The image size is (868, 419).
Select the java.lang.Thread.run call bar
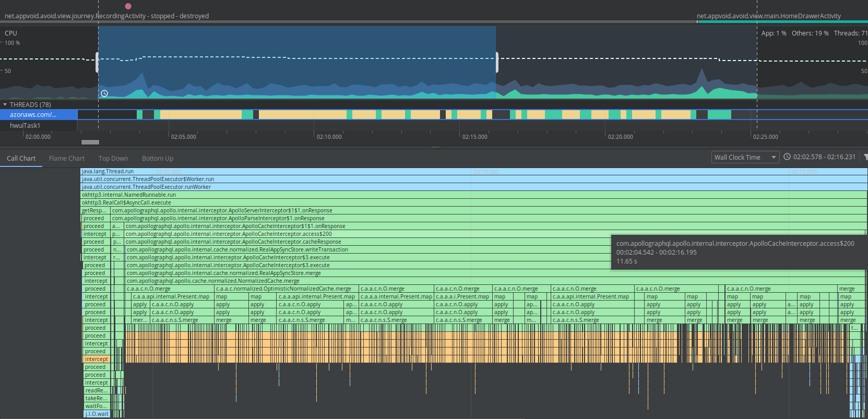coord(474,171)
